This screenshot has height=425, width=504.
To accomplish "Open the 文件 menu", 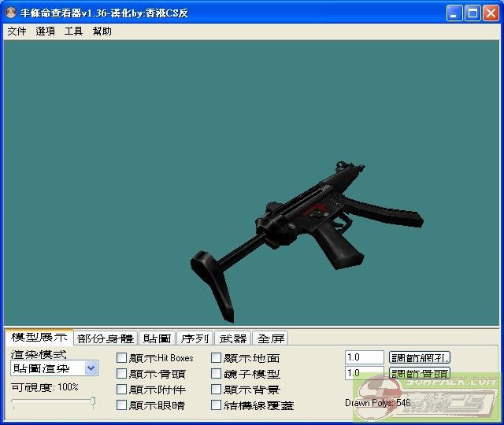I will 17,31.
